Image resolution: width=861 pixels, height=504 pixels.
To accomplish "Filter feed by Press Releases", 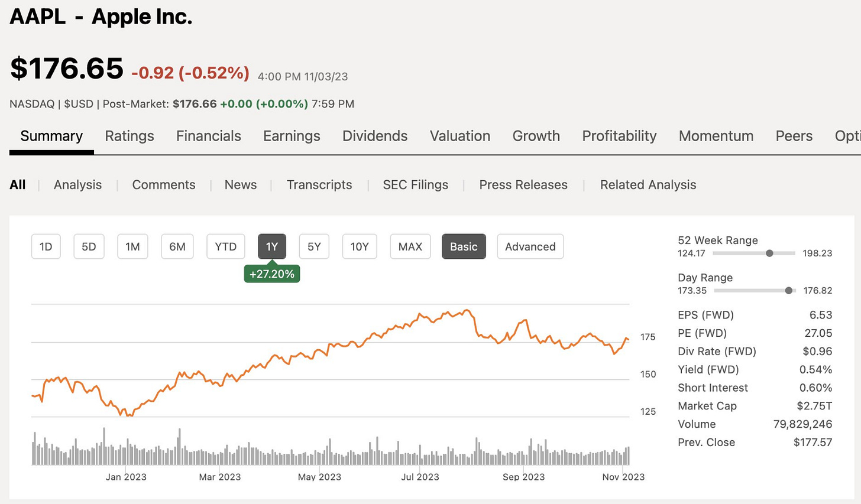I will pyautogui.click(x=523, y=185).
